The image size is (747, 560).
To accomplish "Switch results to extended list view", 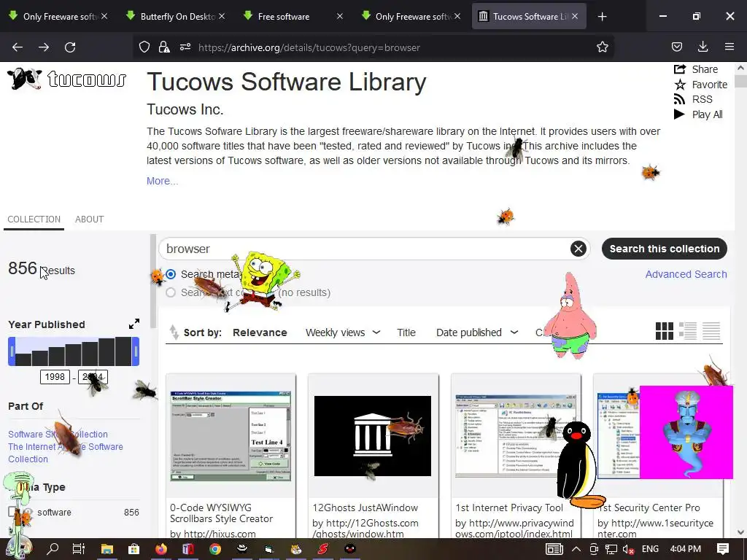I will 688,331.
